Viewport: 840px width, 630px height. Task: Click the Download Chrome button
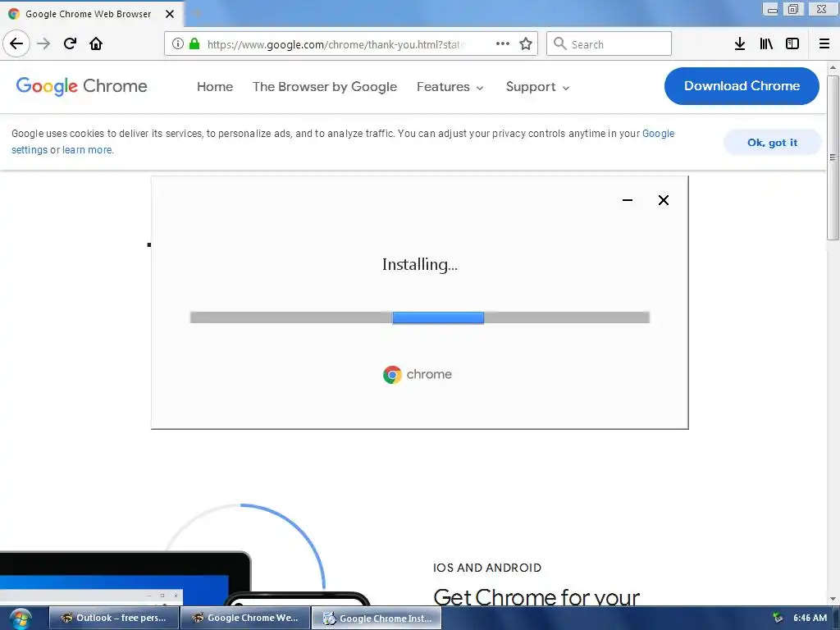pyautogui.click(x=742, y=85)
